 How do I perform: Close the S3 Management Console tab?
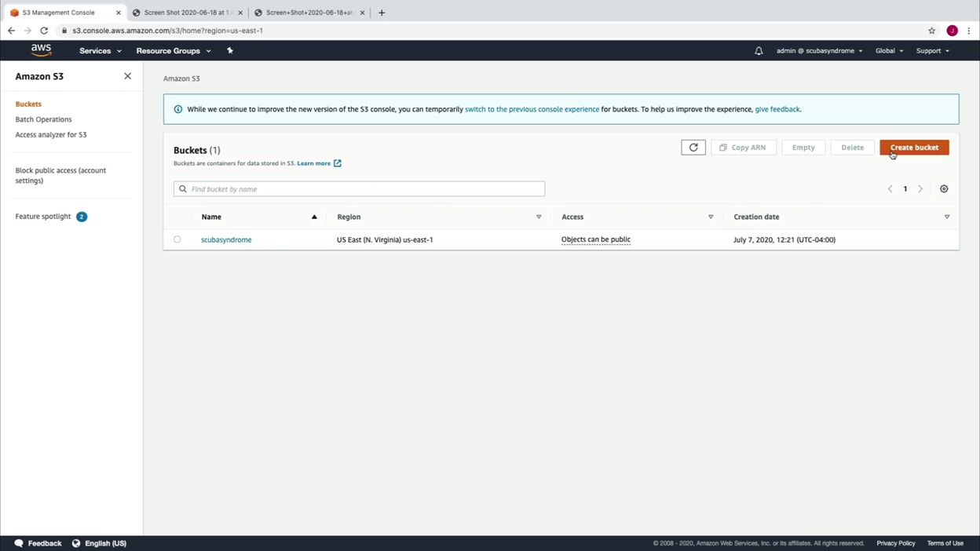click(x=119, y=13)
